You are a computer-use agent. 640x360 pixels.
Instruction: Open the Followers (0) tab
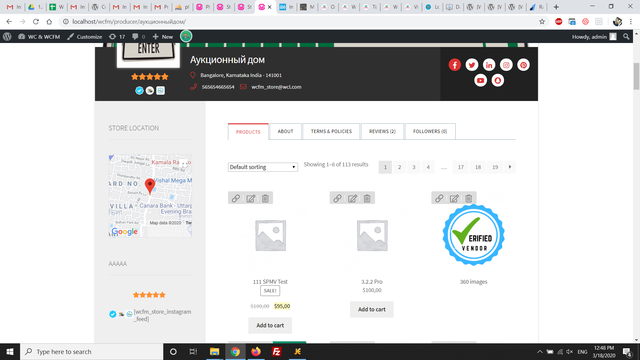[430, 131]
